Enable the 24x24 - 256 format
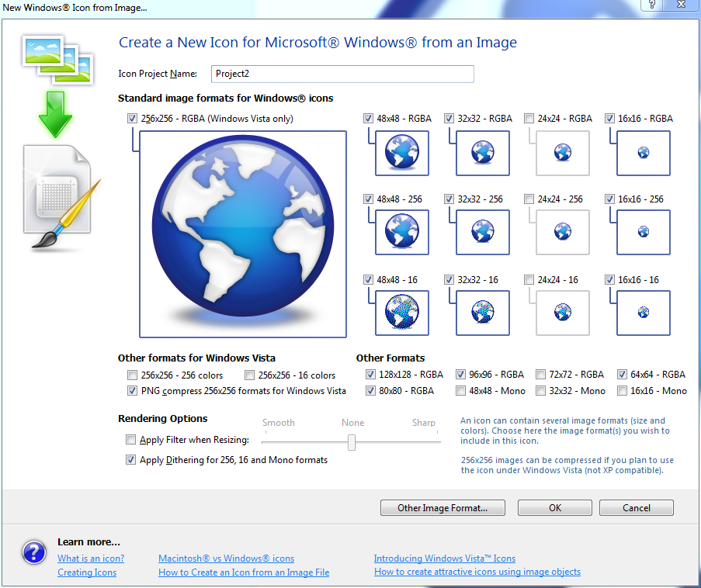The width and height of the screenshot is (701, 588). coord(529,199)
